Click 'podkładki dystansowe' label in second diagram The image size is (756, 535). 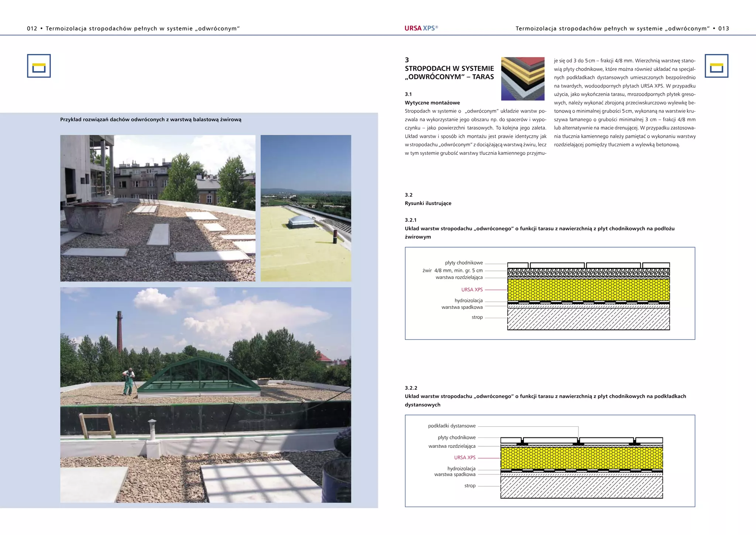coord(452,426)
